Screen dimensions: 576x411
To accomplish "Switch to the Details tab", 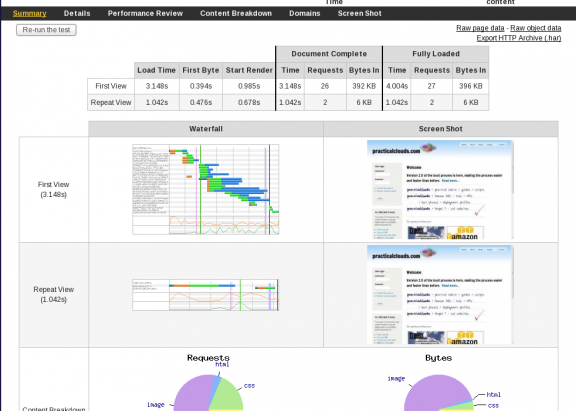I will click(77, 14).
